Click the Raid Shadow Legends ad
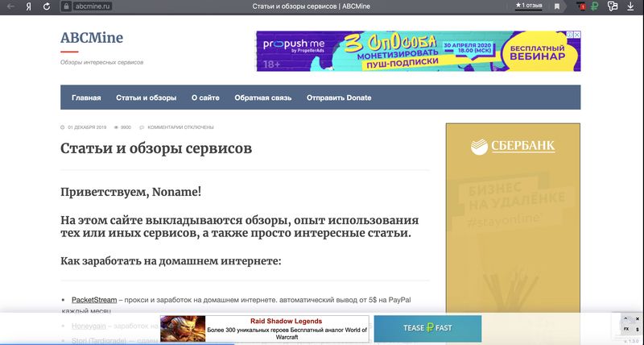The width and height of the screenshot is (644, 345). [x=263, y=329]
